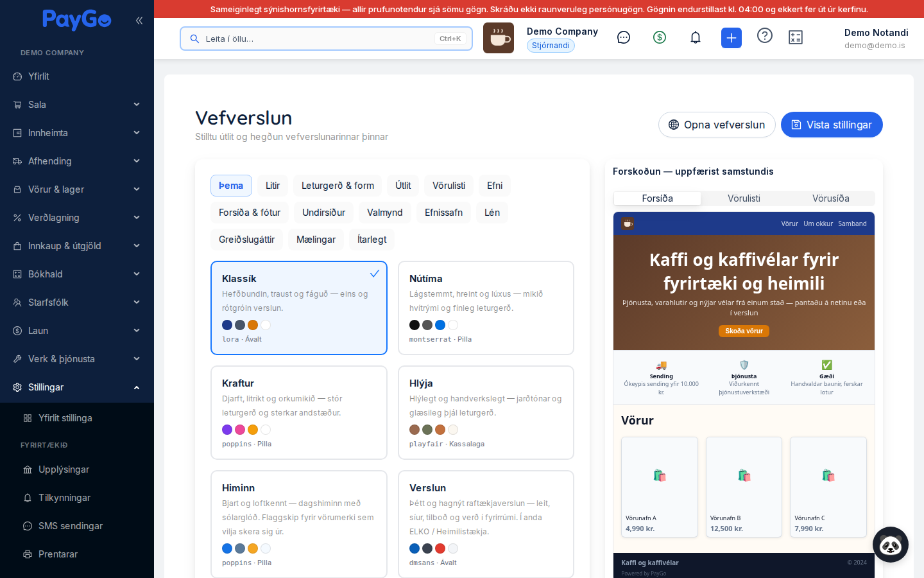Image resolution: width=924 pixels, height=578 pixels.
Task: Open Prentarar settings page
Action: coord(77,554)
